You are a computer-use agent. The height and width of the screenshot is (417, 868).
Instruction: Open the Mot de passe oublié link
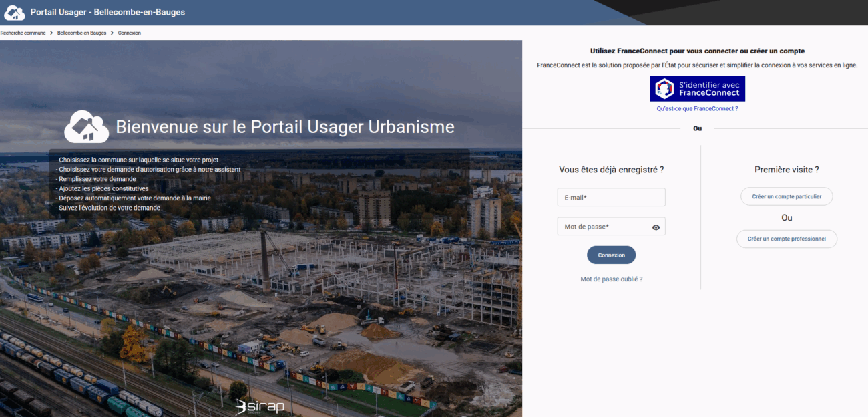[611, 279]
